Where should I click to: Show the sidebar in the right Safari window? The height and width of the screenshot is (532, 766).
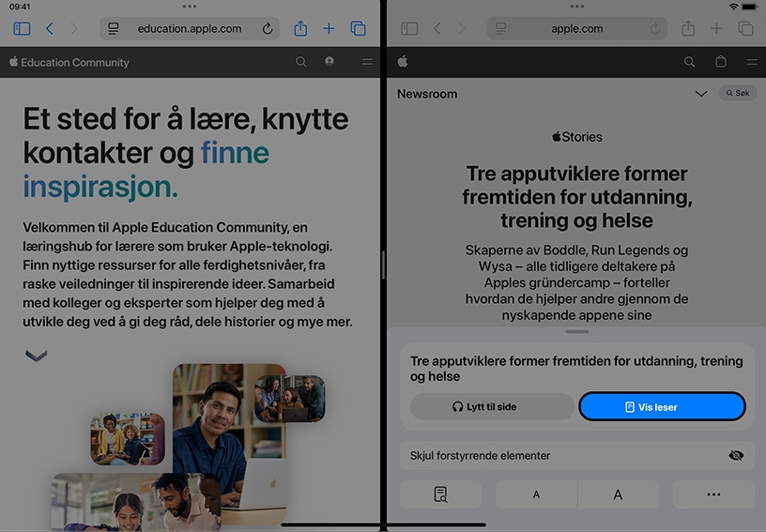(x=409, y=29)
